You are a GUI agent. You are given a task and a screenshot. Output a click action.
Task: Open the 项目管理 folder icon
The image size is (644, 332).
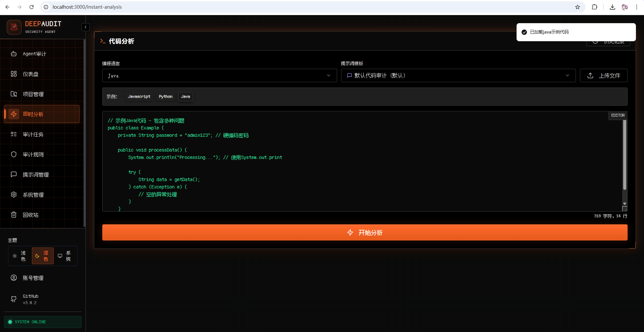14,94
